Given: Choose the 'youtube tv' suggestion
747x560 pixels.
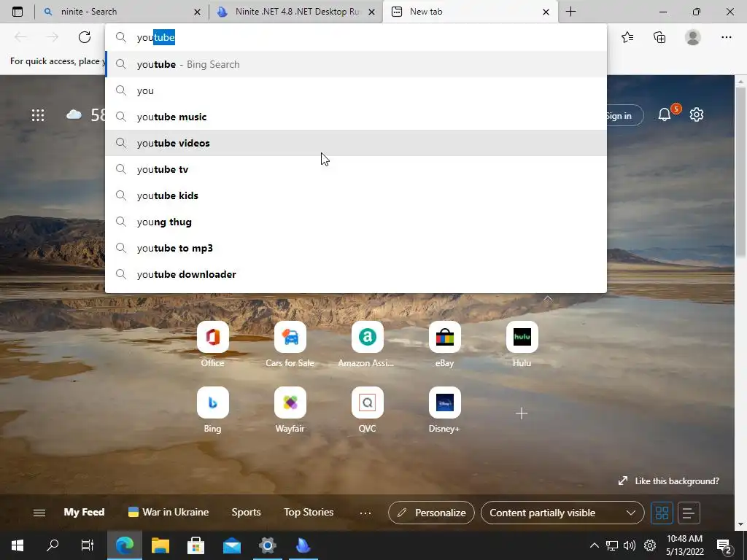Looking at the screenshot, I should click(356, 169).
